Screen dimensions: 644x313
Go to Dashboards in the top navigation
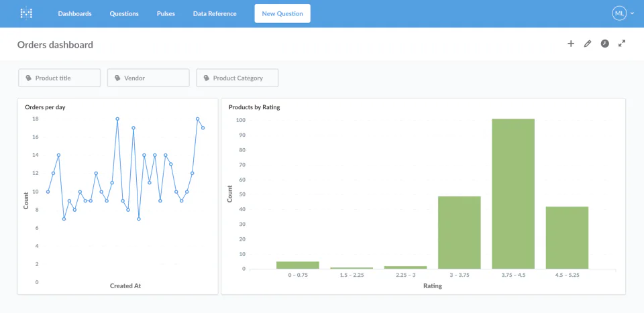74,13
